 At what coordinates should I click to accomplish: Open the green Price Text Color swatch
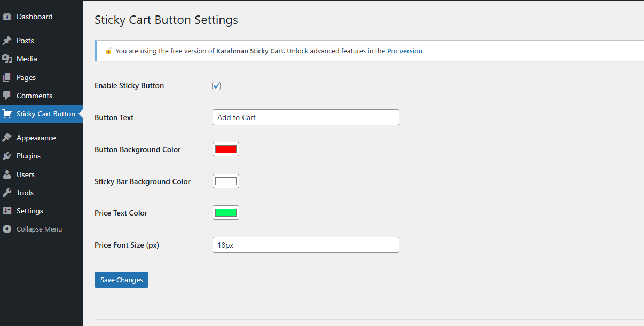[226, 213]
